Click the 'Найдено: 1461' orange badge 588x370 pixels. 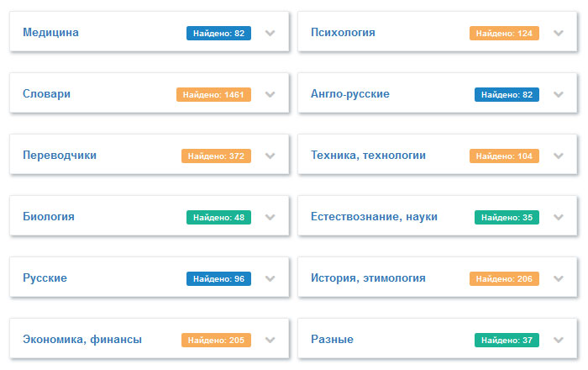point(213,95)
